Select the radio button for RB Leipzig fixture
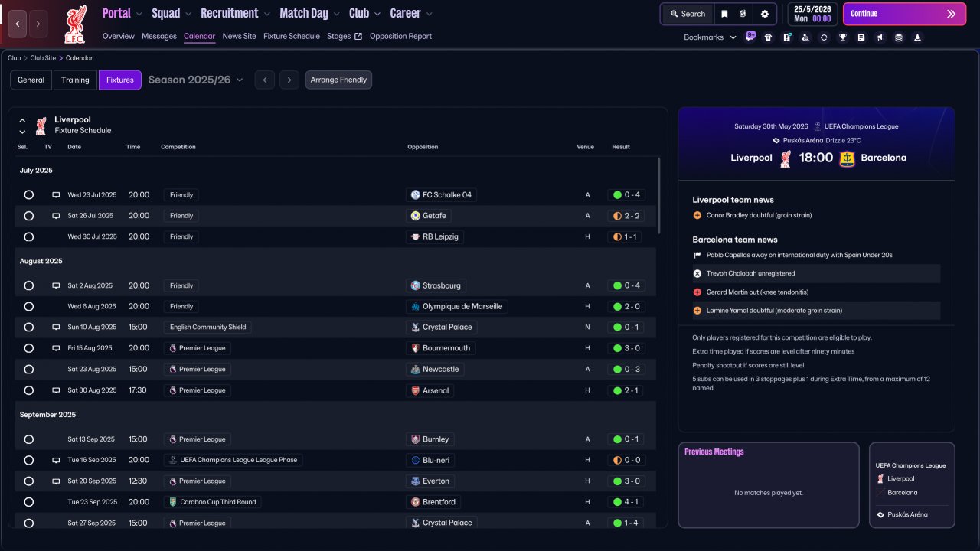The height and width of the screenshot is (551, 980). [x=29, y=237]
